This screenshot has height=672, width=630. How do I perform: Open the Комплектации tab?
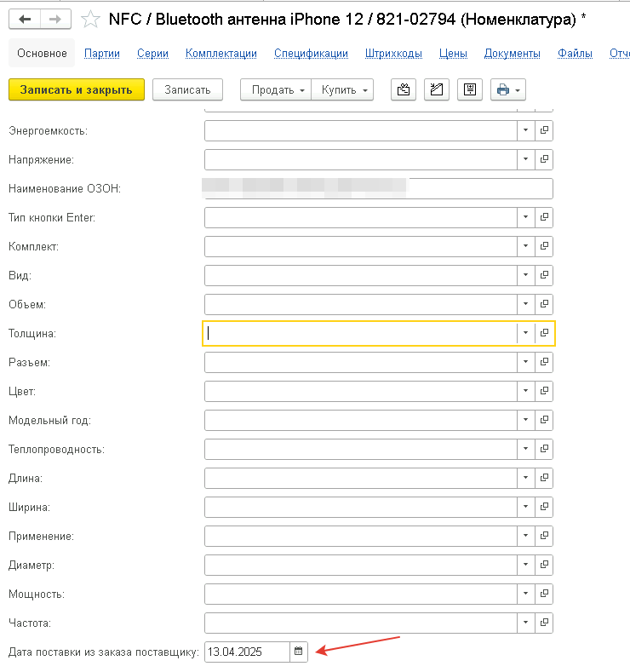(221, 54)
